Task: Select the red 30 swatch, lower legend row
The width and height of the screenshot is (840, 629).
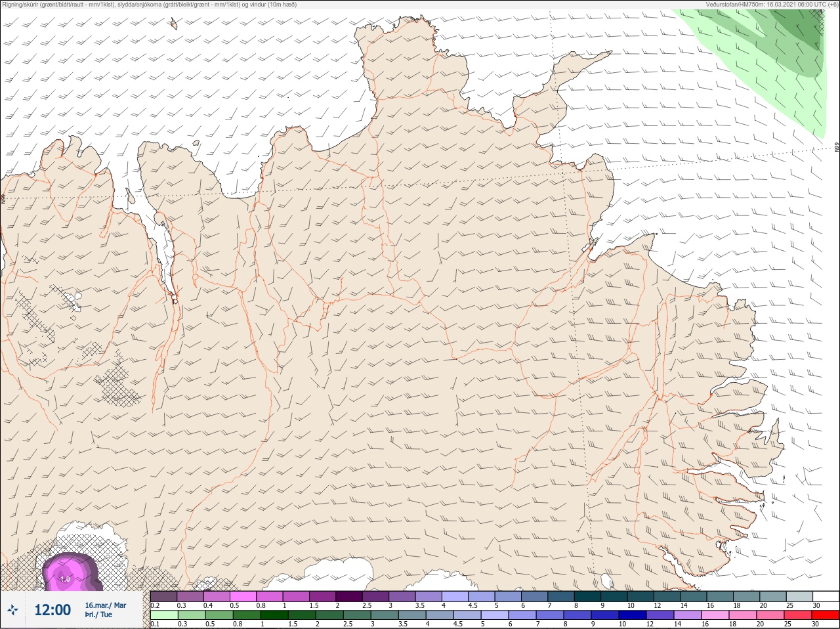Action: (x=826, y=615)
